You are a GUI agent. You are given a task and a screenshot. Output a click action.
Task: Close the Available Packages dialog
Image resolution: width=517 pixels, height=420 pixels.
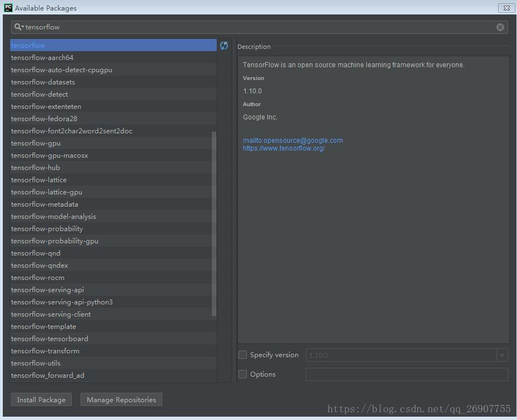click(506, 8)
